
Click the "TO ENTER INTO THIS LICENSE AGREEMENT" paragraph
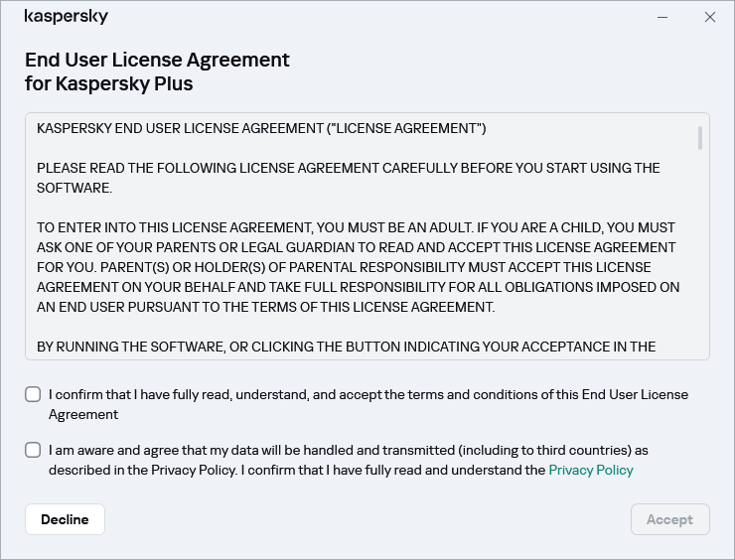(356, 267)
